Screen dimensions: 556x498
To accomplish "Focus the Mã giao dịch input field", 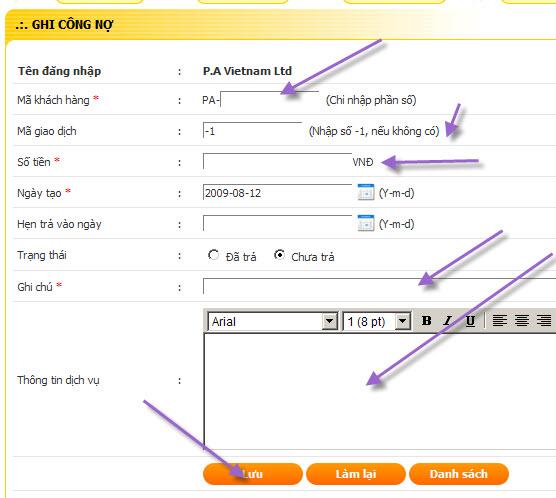I will pyautogui.click(x=252, y=131).
